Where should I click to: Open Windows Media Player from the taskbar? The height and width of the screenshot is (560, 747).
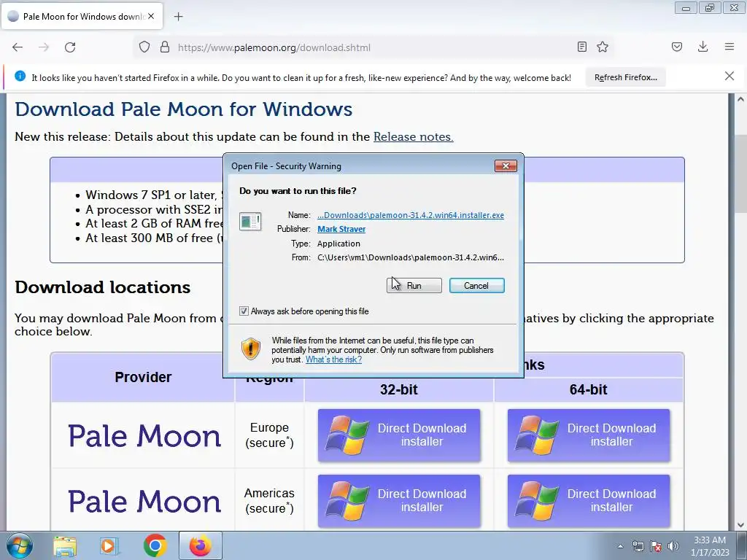pyautogui.click(x=109, y=545)
